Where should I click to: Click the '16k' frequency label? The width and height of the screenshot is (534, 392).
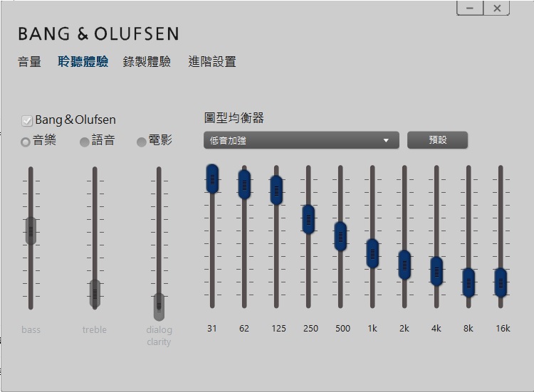(503, 329)
